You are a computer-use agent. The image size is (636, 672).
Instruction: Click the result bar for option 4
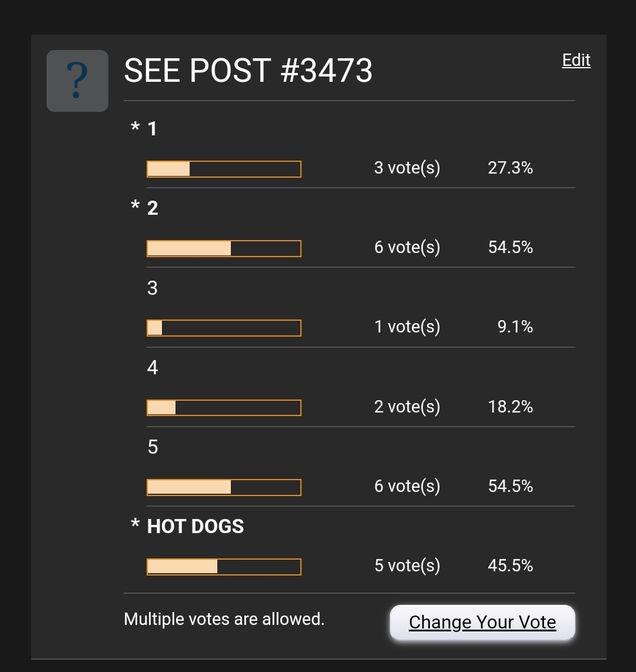(224, 408)
